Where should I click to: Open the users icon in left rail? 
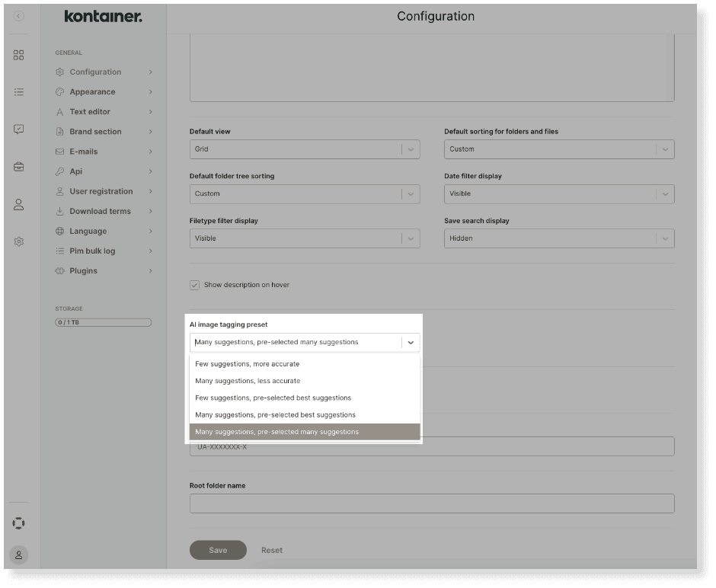point(19,204)
